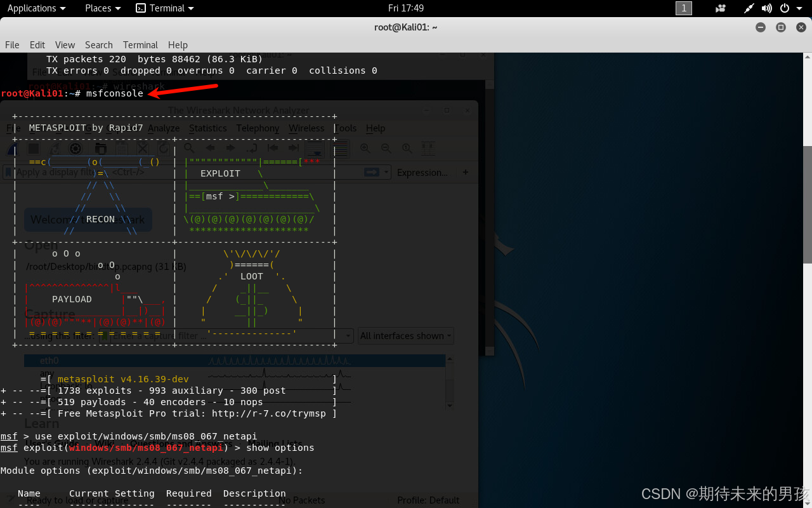Click the 'metasploit v4.16.39-dev' version line

tap(123, 379)
